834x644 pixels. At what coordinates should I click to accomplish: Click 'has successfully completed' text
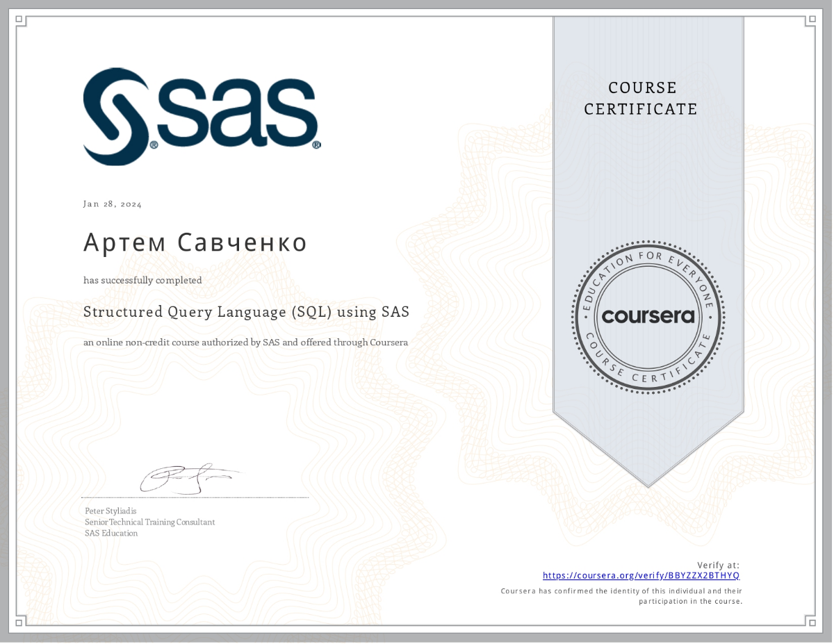click(142, 281)
